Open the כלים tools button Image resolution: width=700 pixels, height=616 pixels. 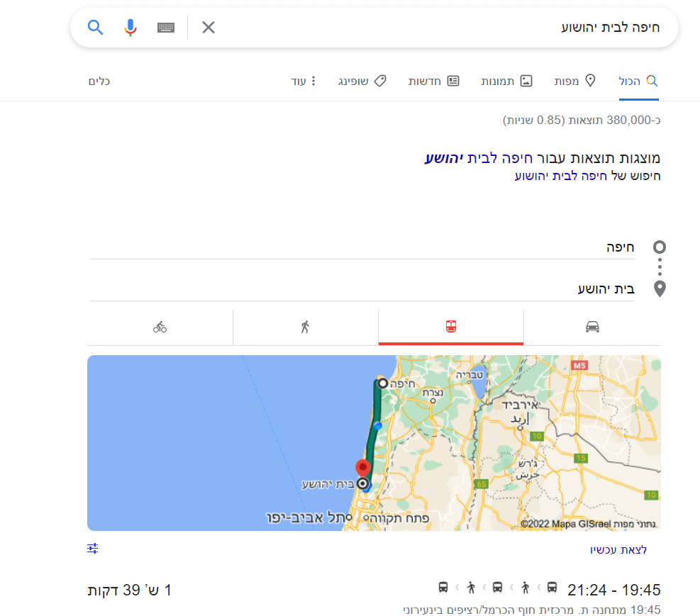click(99, 82)
